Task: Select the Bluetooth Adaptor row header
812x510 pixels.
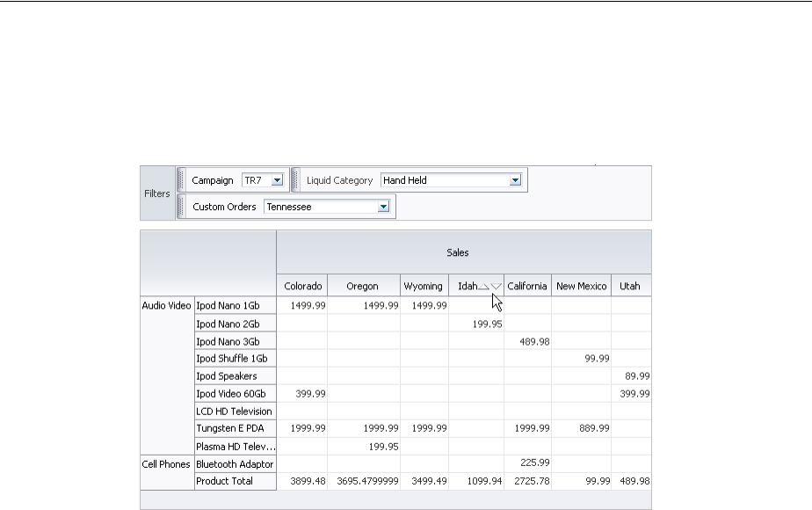Action: point(236,464)
